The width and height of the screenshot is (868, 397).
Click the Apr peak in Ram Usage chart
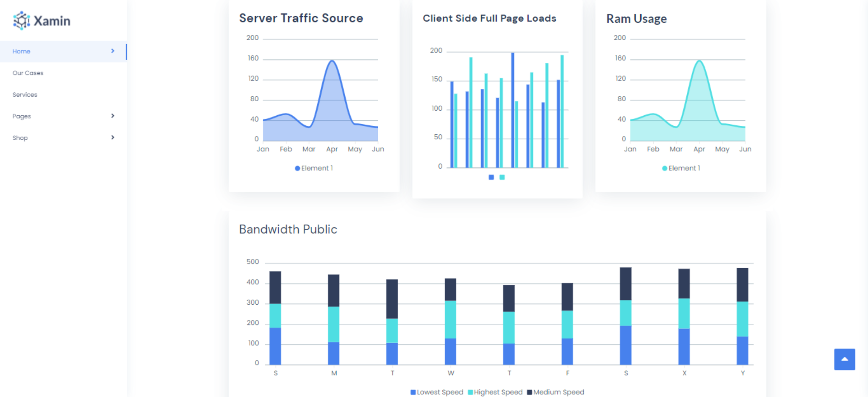(x=699, y=61)
